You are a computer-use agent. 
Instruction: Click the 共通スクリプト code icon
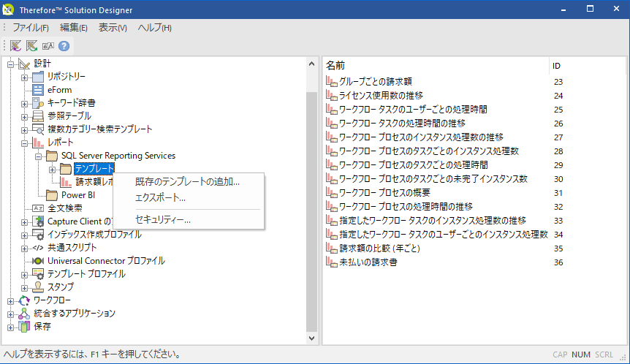[x=38, y=248]
